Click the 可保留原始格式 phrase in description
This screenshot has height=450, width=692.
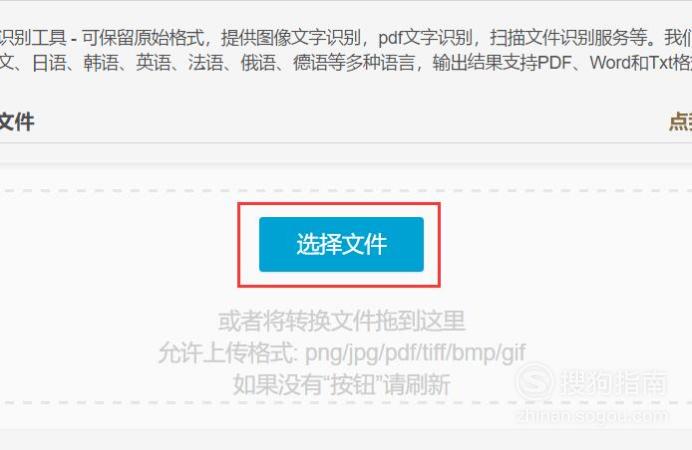pos(143,38)
